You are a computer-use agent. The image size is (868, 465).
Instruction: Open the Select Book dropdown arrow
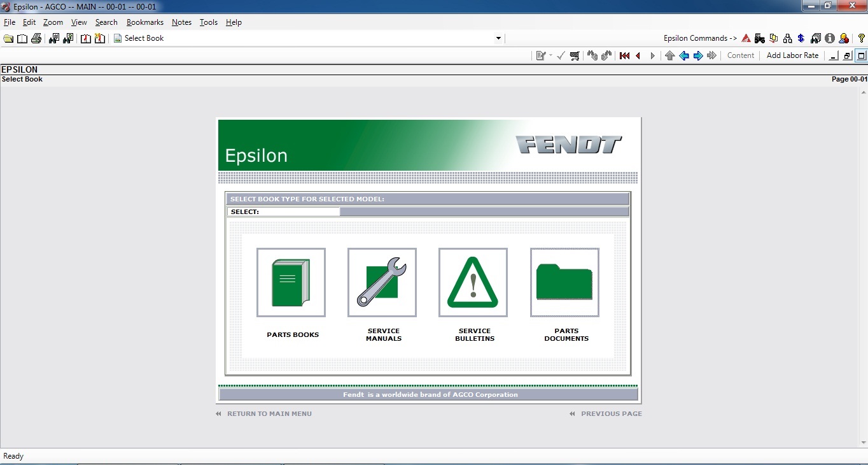click(498, 38)
